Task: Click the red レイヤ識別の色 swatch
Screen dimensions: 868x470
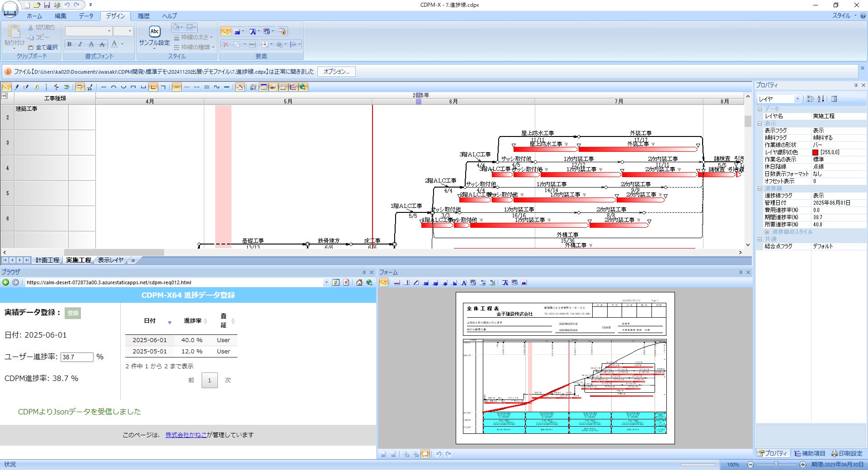Action: click(x=815, y=152)
